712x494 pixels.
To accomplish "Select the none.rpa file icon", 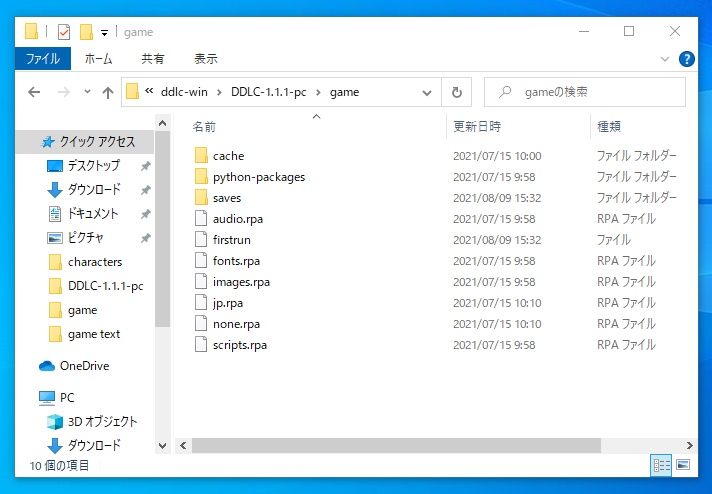I will tap(201, 324).
